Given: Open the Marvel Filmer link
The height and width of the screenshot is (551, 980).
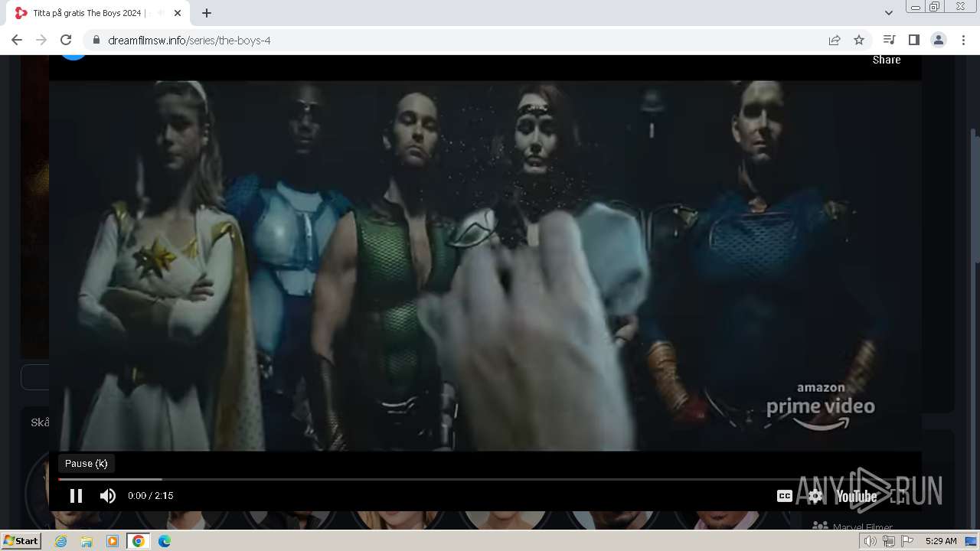Looking at the screenshot, I should pyautogui.click(x=863, y=527).
